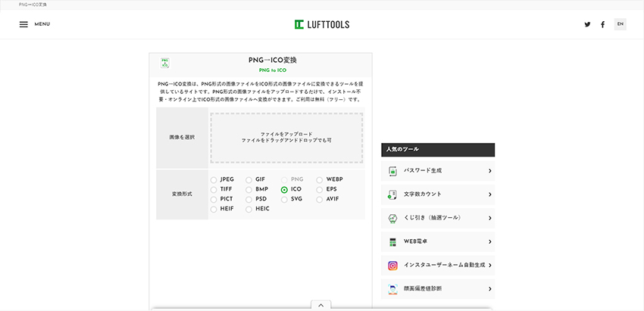The width and height of the screenshot is (644, 311).
Task: Click the LUFTTOOLS logo
Action: (x=322, y=25)
